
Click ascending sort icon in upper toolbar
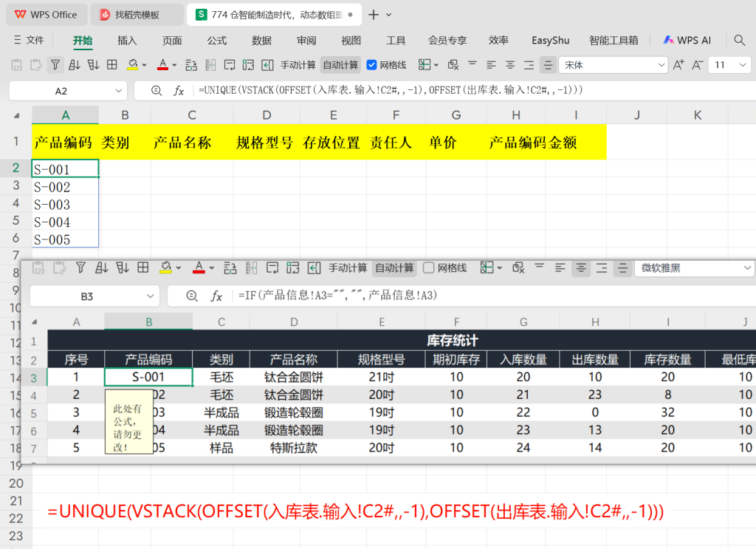point(75,64)
